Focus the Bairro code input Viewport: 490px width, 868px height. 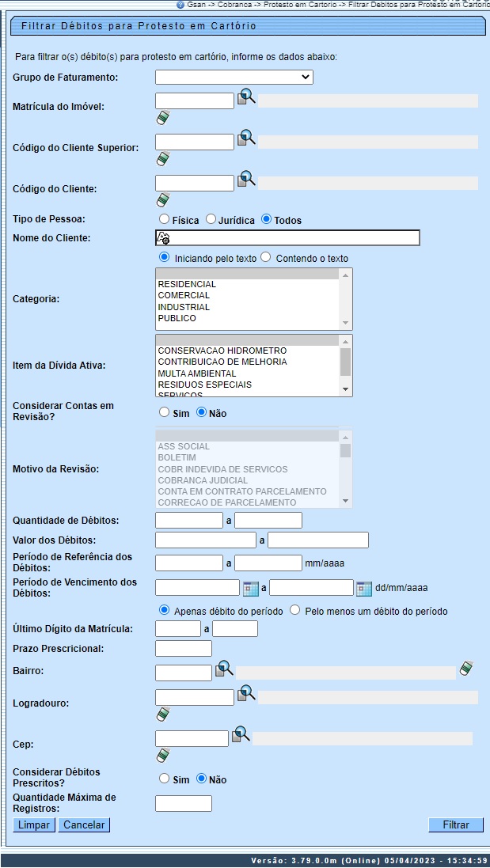[x=184, y=673]
